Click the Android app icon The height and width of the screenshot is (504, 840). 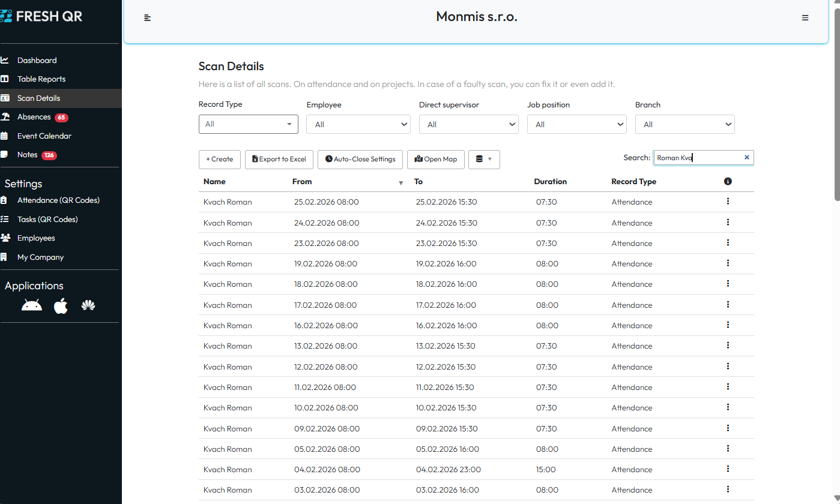tap(32, 306)
